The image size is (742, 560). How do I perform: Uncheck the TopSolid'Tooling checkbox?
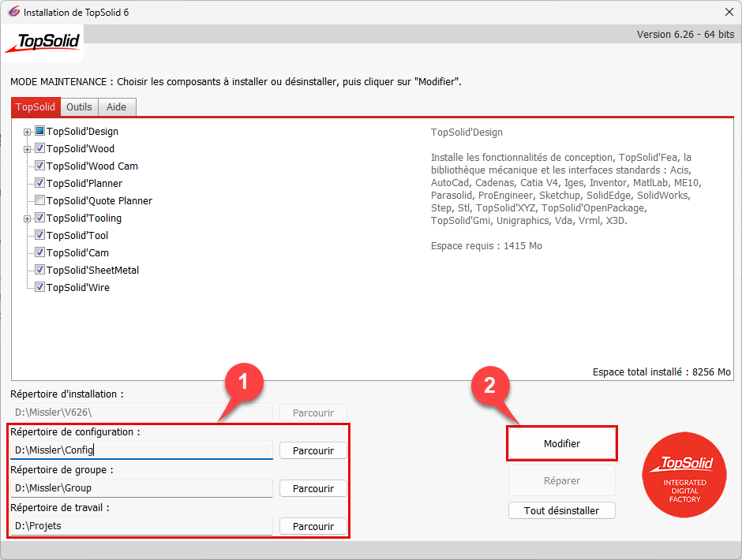click(39, 218)
